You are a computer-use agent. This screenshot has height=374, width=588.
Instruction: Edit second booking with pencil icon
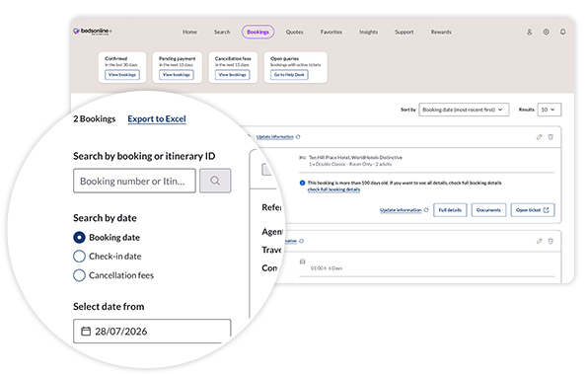tap(539, 241)
